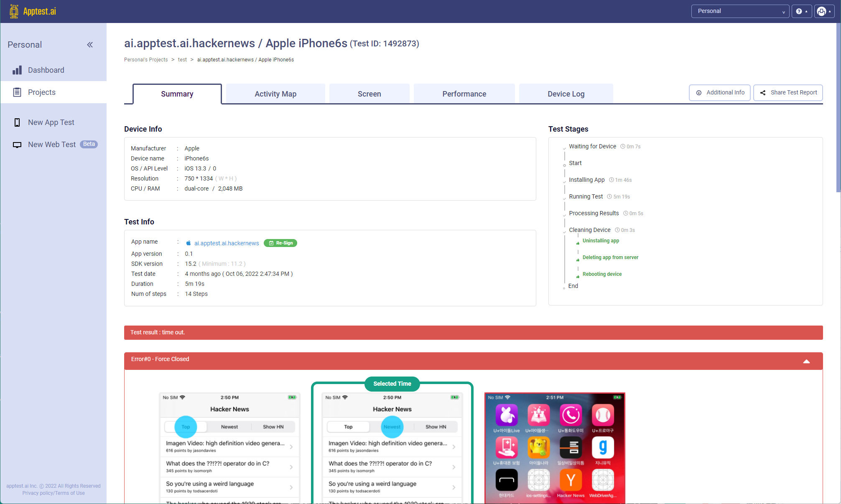Screen dimensions: 841x504
Task: Select the Selected Time screenshot thumbnail
Action: pyautogui.click(x=392, y=448)
